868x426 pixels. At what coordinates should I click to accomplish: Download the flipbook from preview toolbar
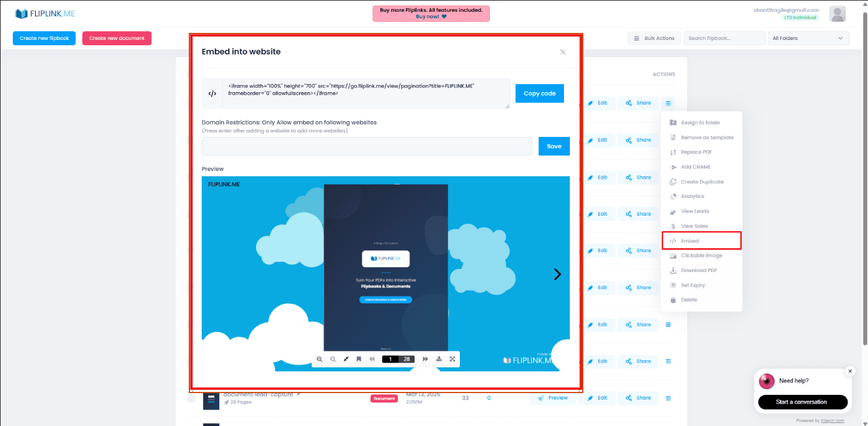[x=439, y=359]
